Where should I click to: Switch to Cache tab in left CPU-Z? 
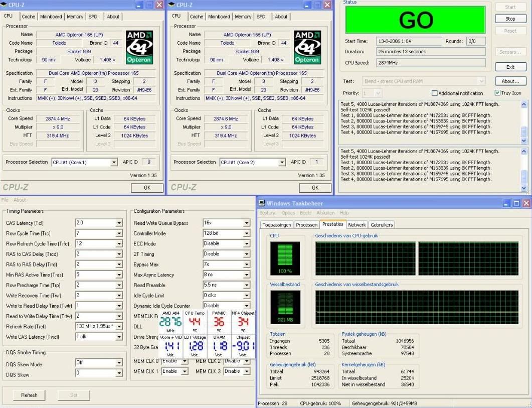(x=28, y=17)
